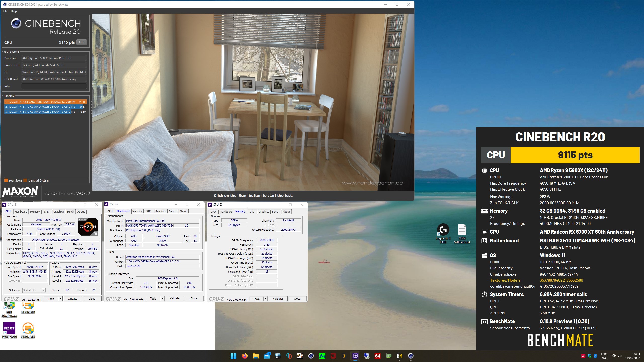
Task: Select ranking entry for Ryzen 9 3900X
Action: tap(45, 112)
